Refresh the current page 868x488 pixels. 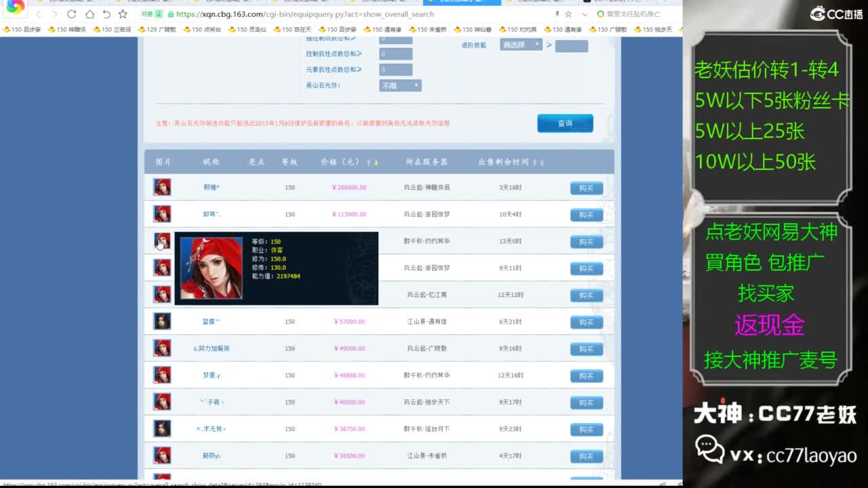point(71,13)
